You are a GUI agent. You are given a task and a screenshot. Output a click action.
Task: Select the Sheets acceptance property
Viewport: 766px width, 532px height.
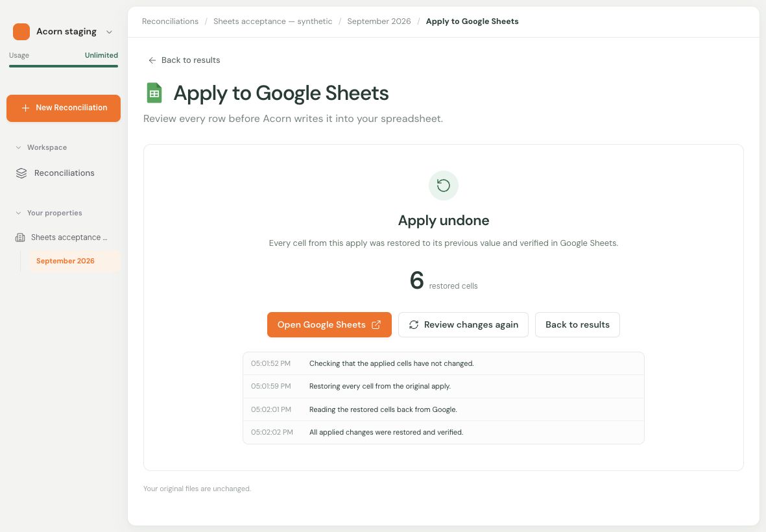click(64, 237)
